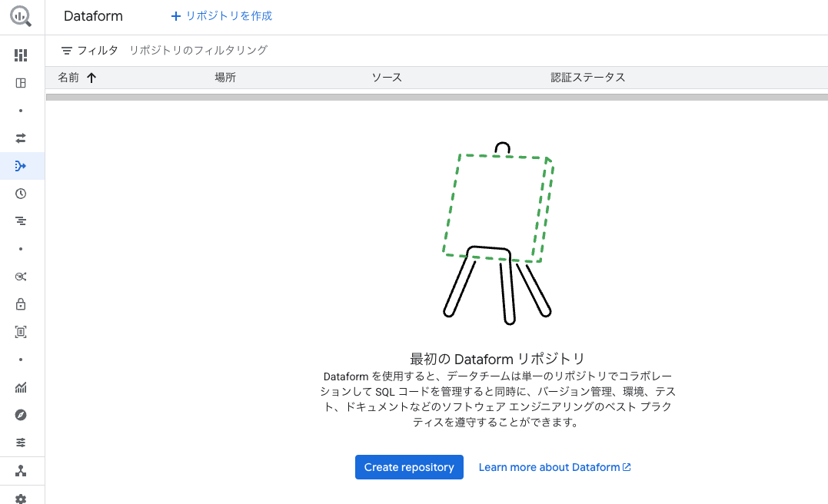Screen dimensions: 828x504
Task: Open the policy tags lock icon in sidebar
Action: click(21, 303)
